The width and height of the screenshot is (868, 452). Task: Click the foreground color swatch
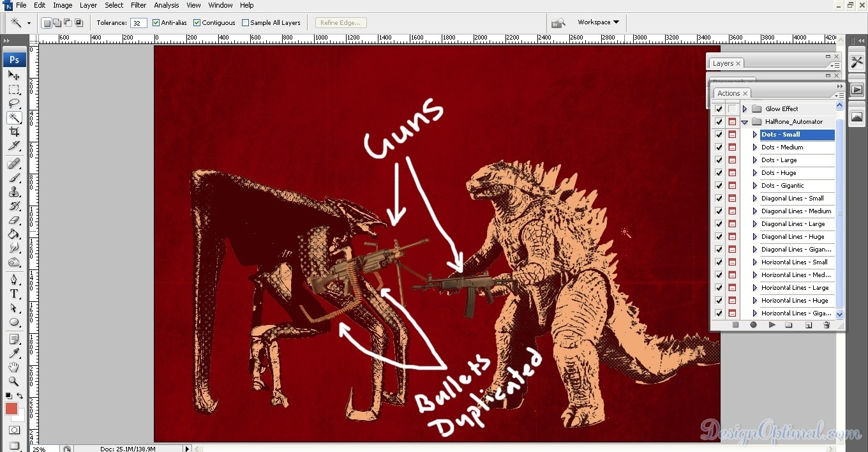point(11,409)
